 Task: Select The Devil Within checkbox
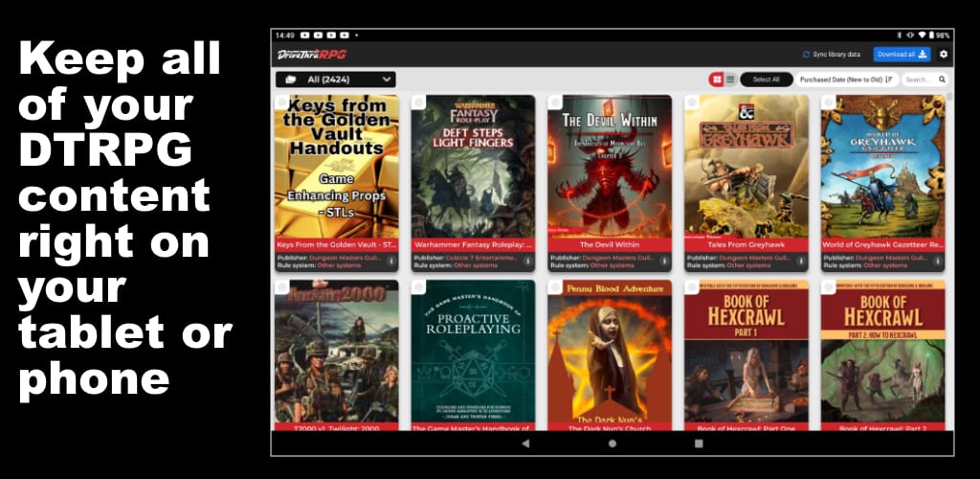555,102
